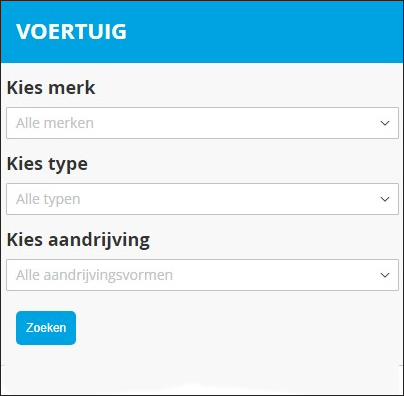The width and height of the screenshot is (404, 396).
Task: Click the "Alle aandrijvingsvormen" placeholder text
Action: [x=94, y=275]
